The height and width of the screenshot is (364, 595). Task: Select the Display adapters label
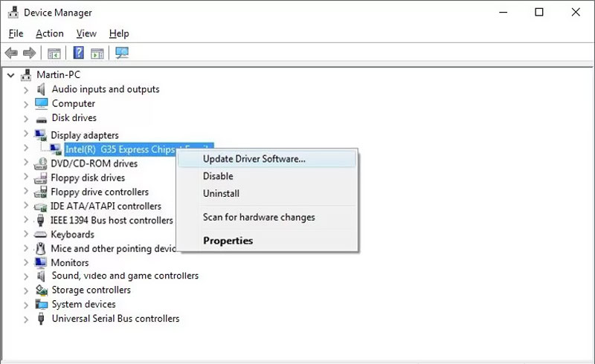(85, 135)
